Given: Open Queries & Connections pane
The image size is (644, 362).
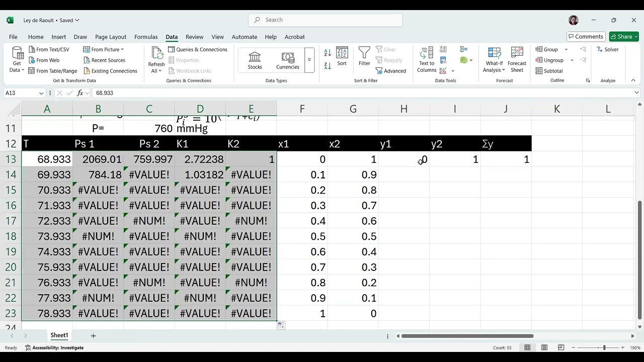Looking at the screenshot, I should (198, 49).
